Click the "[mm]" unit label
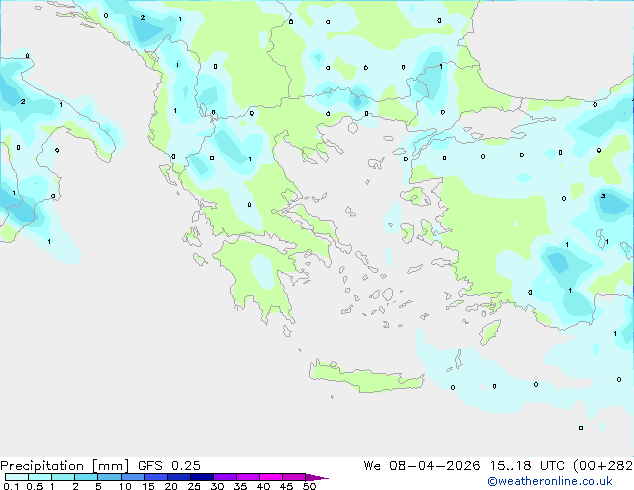This screenshot has height=490, width=634. (110, 466)
